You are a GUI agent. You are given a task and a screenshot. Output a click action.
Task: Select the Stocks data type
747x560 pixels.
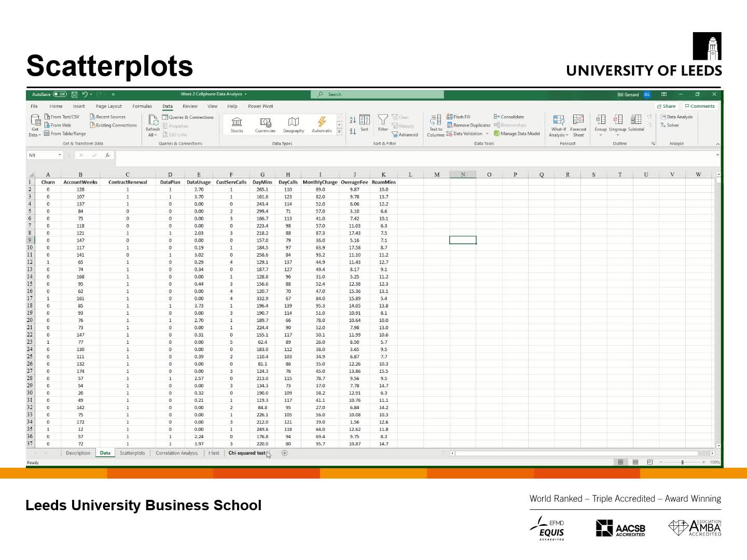[237, 124]
